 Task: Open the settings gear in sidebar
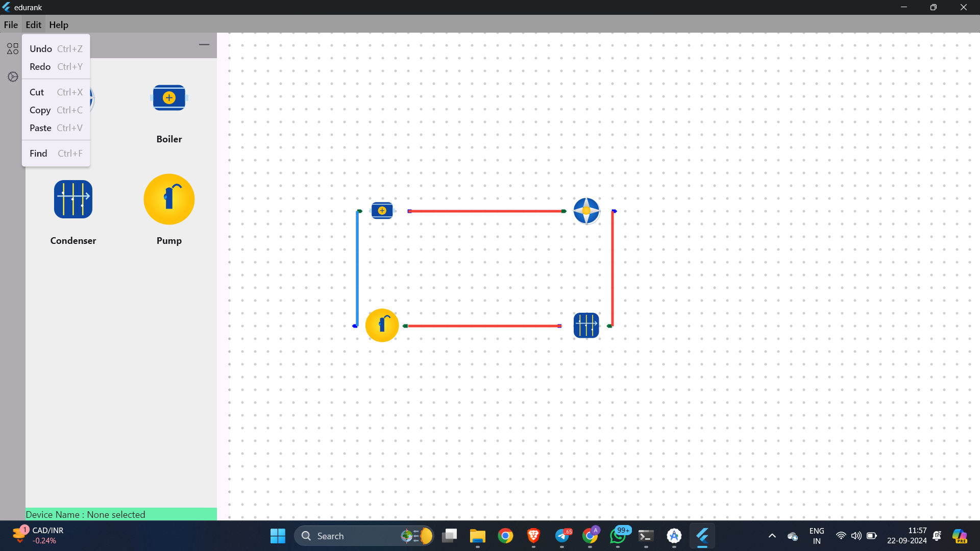pos(13,77)
